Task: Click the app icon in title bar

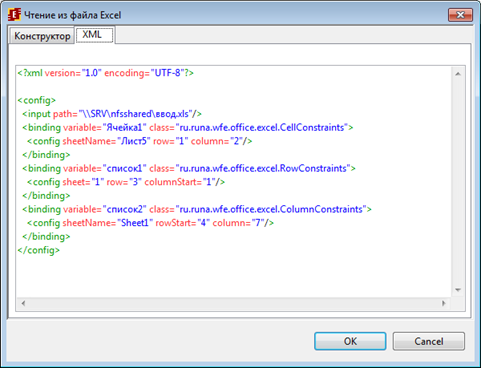Action: [14, 15]
